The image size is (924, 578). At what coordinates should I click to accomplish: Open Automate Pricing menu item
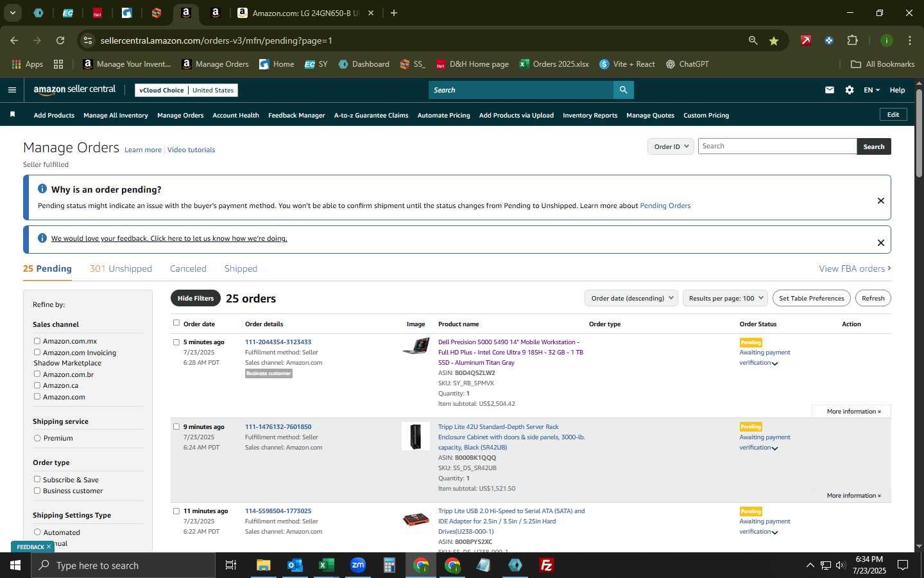tap(443, 116)
